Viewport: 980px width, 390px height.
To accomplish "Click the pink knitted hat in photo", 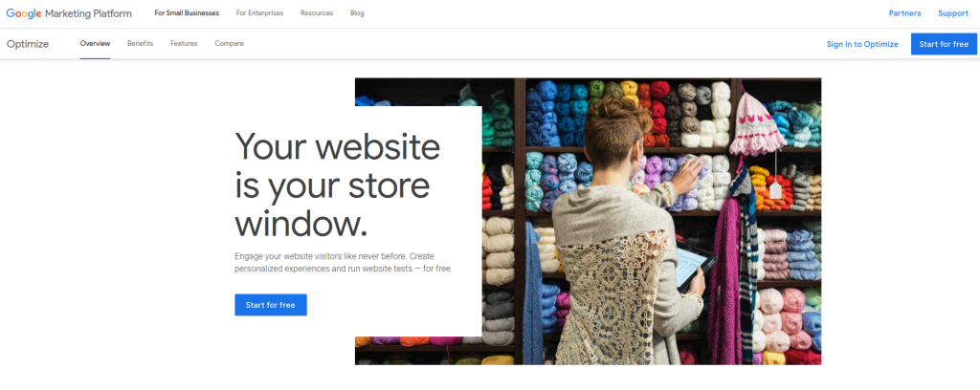I will (x=756, y=123).
